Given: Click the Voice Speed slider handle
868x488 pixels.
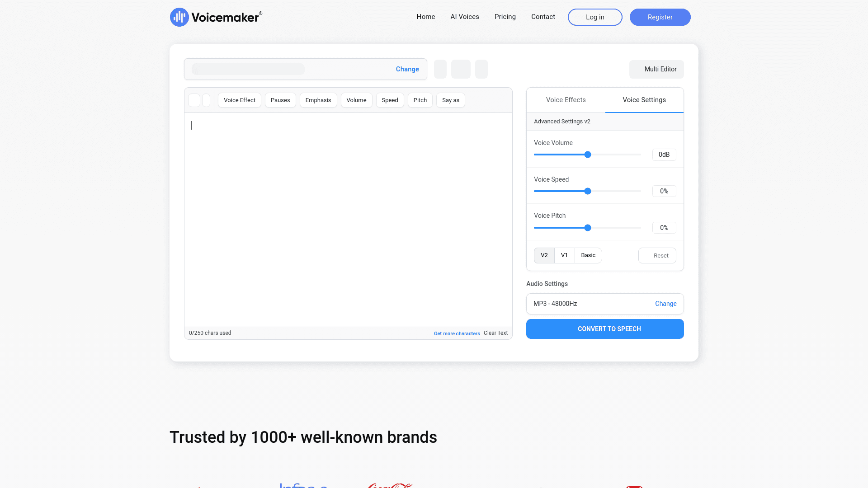Looking at the screenshot, I should [x=588, y=191].
